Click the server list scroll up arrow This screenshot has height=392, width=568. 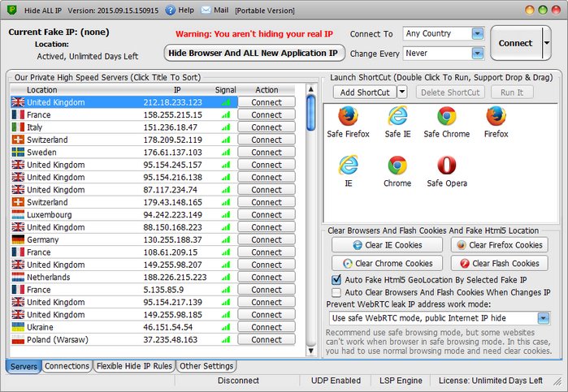click(x=310, y=89)
